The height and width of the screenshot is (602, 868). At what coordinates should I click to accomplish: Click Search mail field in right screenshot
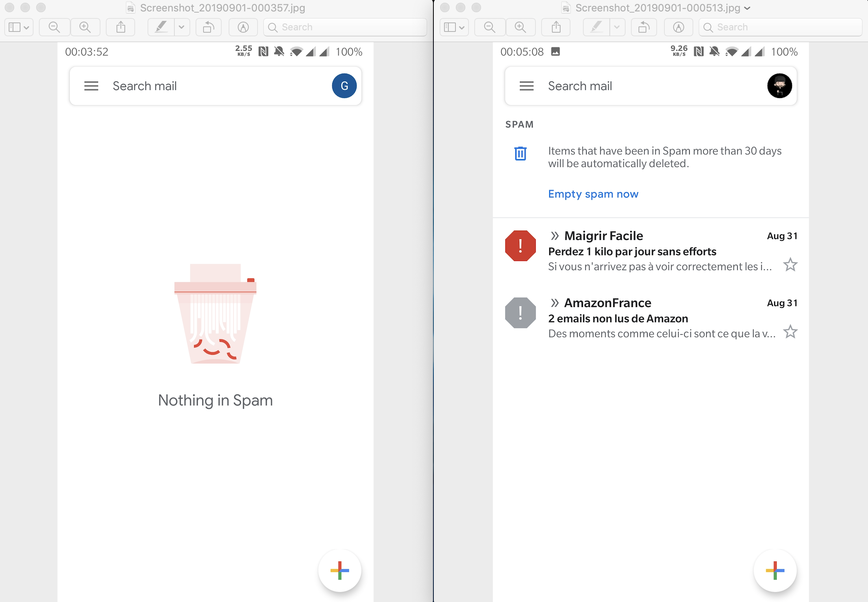point(651,86)
